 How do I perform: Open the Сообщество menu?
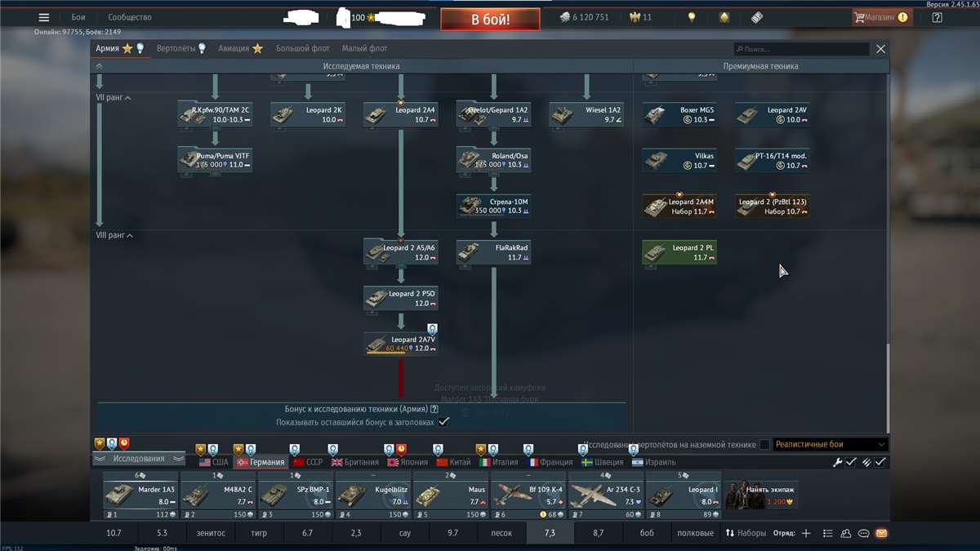[x=130, y=17]
